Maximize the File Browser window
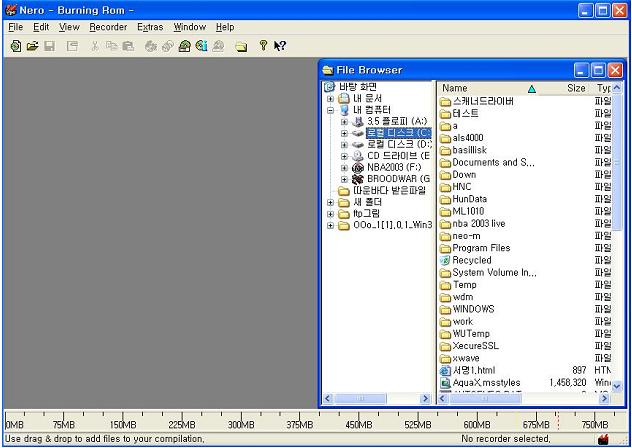Image resolution: width=632 pixels, height=448 pixels. [598, 71]
